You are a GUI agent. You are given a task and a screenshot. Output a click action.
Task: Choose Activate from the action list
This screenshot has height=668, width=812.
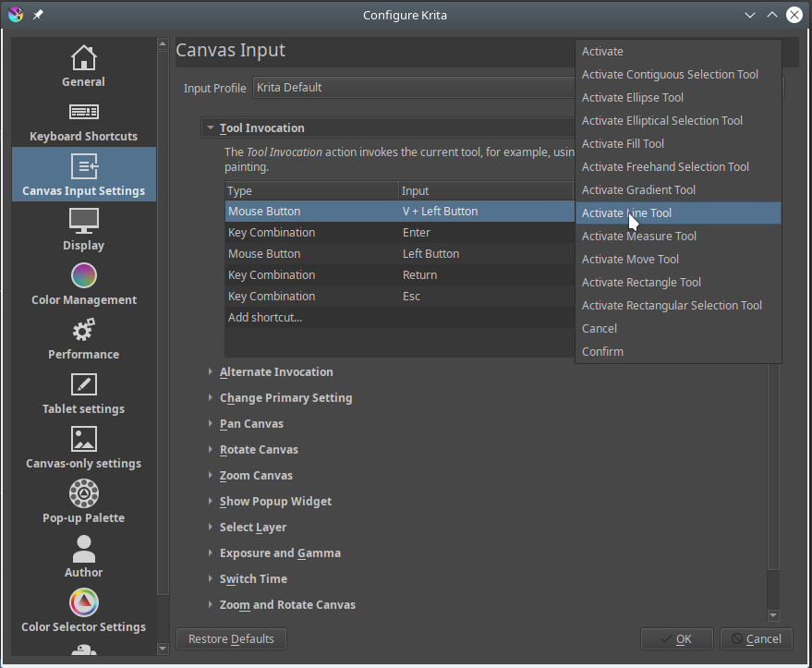click(678, 51)
